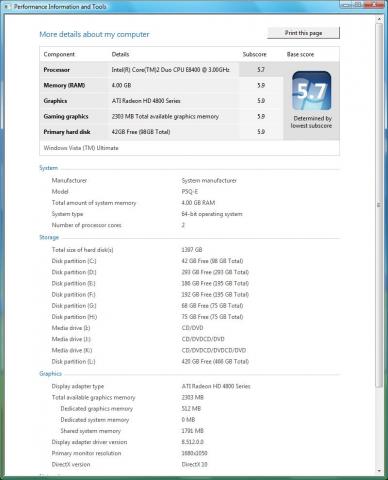The width and height of the screenshot is (388, 480).
Task: Click the Print this page button
Action: point(303,33)
